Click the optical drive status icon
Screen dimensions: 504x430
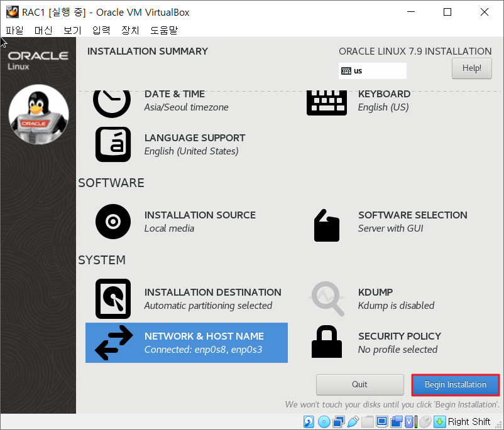[x=324, y=422]
